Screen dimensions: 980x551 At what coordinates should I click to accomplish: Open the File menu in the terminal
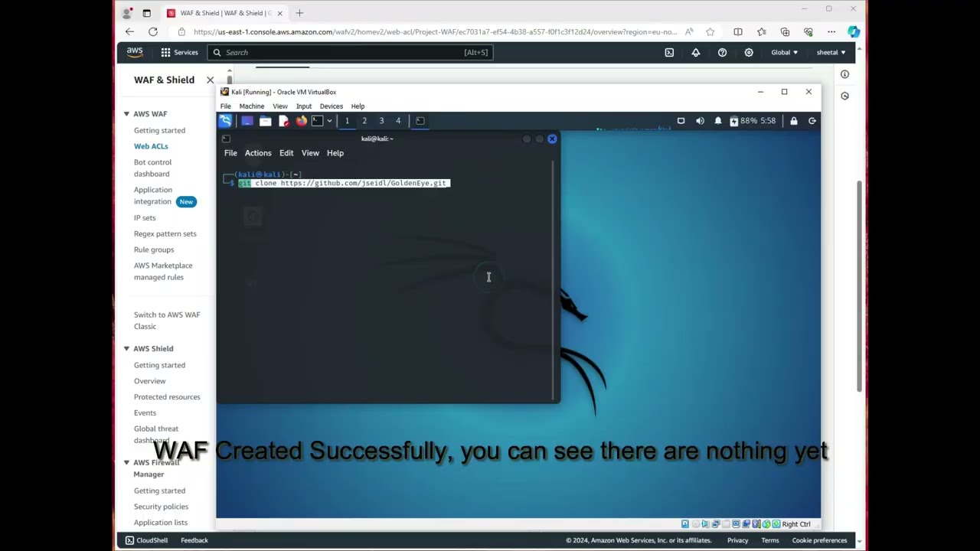(230, 153)
